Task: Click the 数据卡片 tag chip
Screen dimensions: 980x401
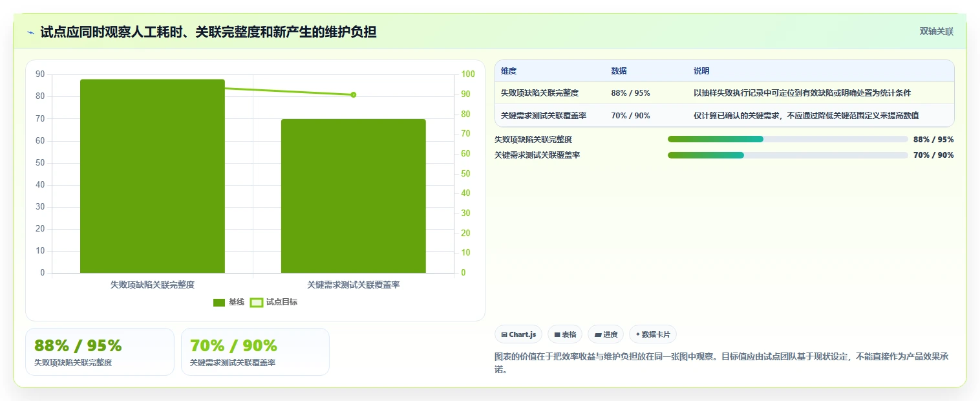Action: [653, 334]
